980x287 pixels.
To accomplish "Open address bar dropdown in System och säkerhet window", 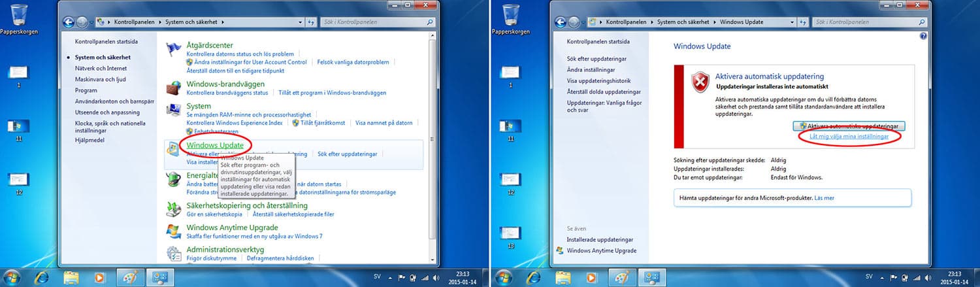I will 299,22.
